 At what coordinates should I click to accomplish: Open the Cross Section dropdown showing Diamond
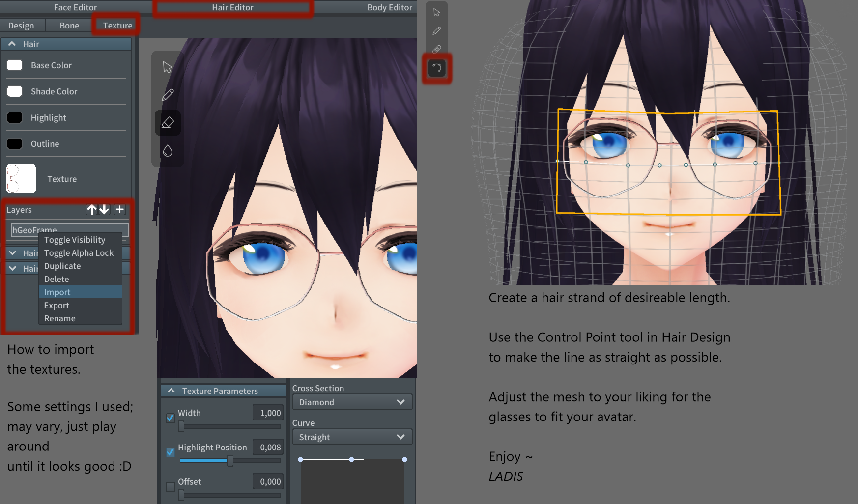point(352,402)
